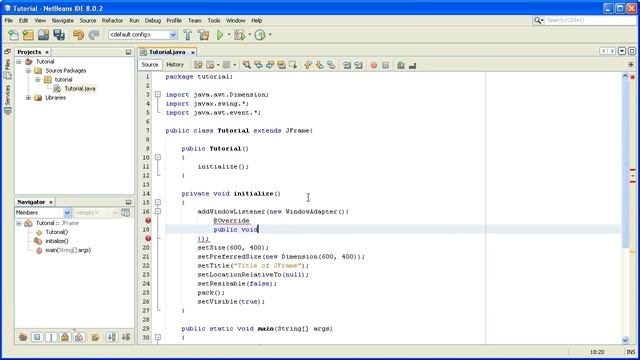This screenshot has width=640, height=360.
Task: Click the New Project toolbar icon
Action: coord(28,35)
